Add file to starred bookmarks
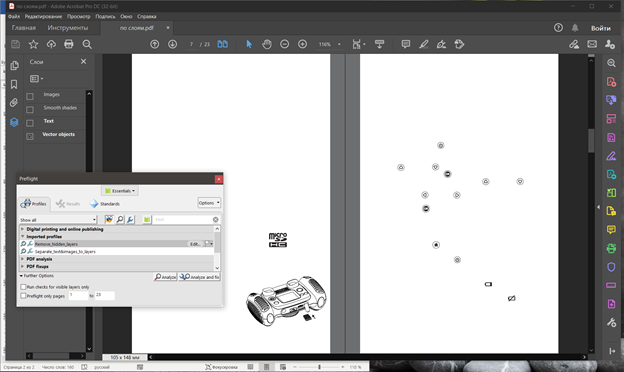This screenshot has height=372, width=624. 33,44
